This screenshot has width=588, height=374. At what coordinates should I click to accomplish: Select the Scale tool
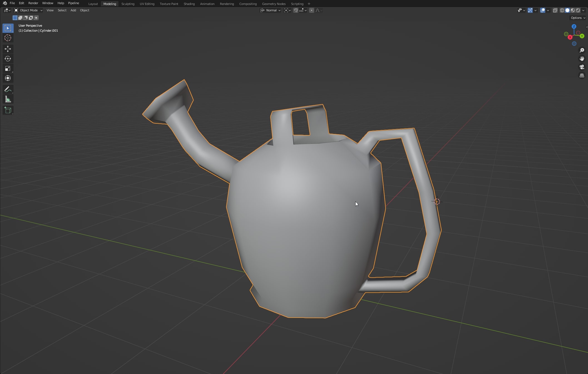click(8, 68)
